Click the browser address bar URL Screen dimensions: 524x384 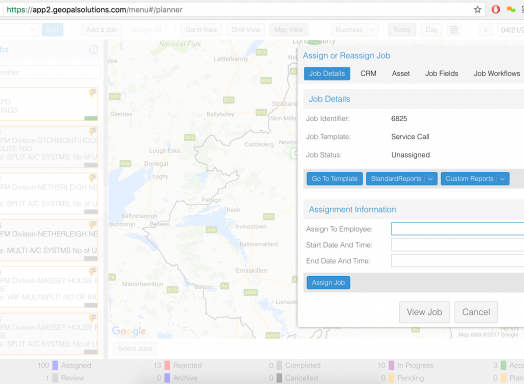point(95,10)
